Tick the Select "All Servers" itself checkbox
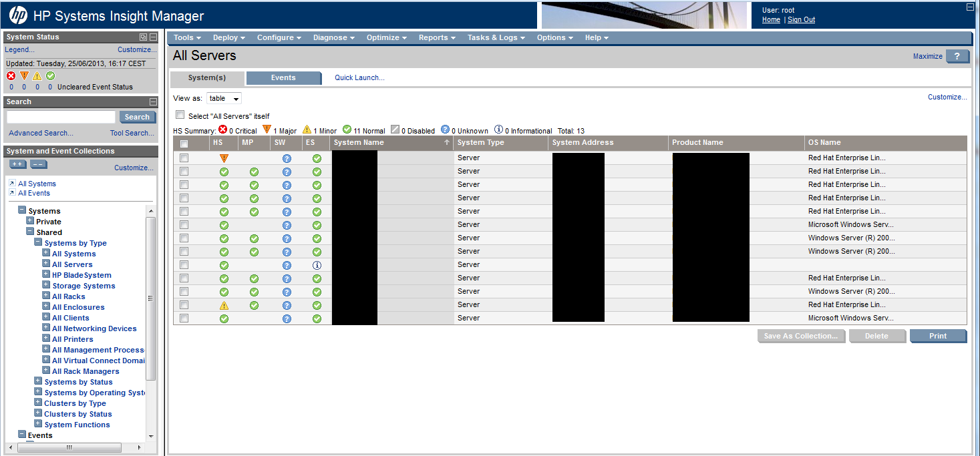Image resolution: width=980 pixels, height=456 pixels. [x=180, y=115]
